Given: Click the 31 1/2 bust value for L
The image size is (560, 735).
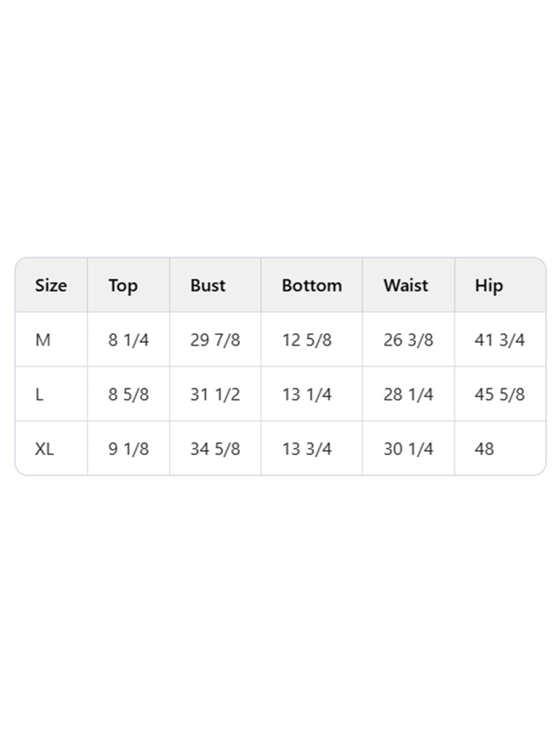Looking at the screenshot, I should click(215, 395).
